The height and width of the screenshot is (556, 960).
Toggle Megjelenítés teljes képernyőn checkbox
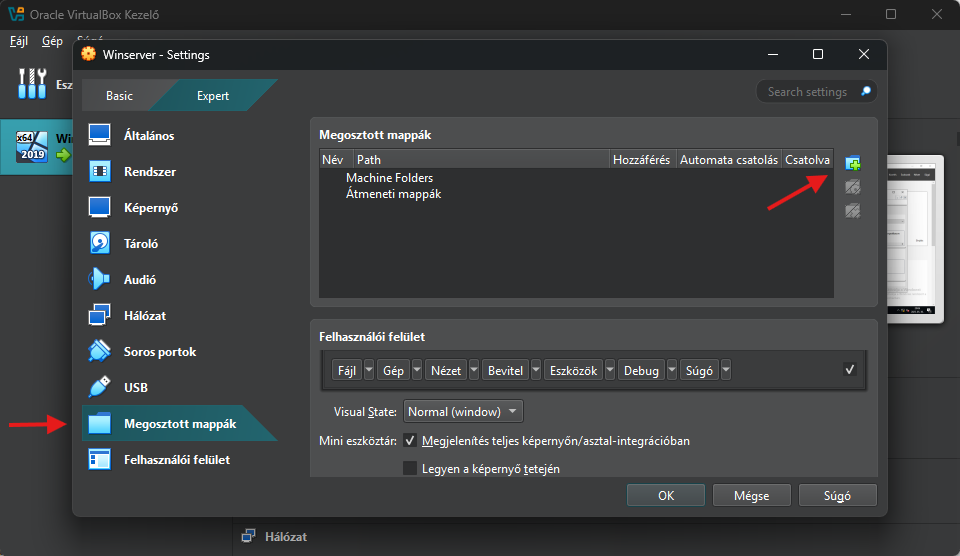(x=410, y=440)
